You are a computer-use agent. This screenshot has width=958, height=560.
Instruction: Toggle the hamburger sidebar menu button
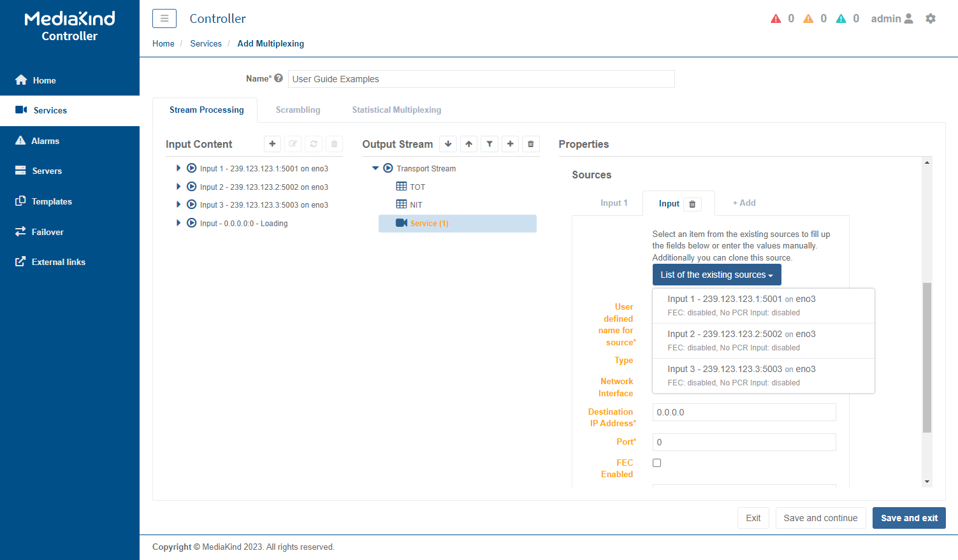click(164, 18)
